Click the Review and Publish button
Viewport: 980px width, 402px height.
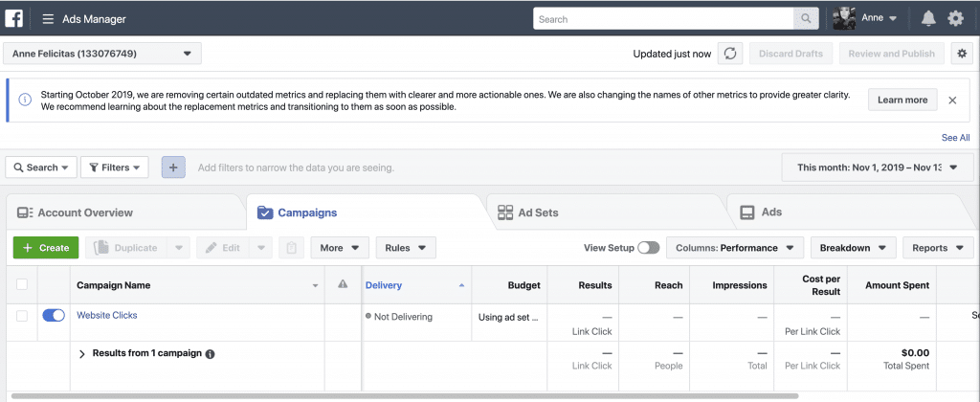point(891,54)
